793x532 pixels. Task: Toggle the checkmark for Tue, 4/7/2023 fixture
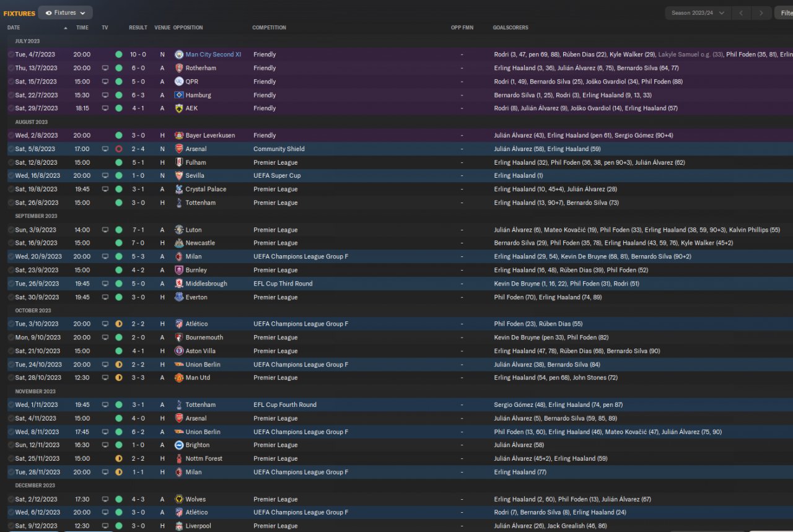pos(11,55)
